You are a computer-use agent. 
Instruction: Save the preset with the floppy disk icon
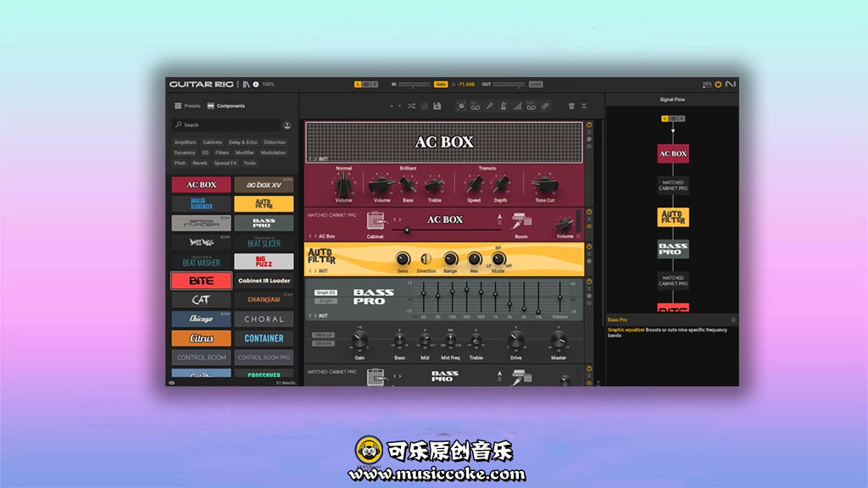[x=437, y=106]
